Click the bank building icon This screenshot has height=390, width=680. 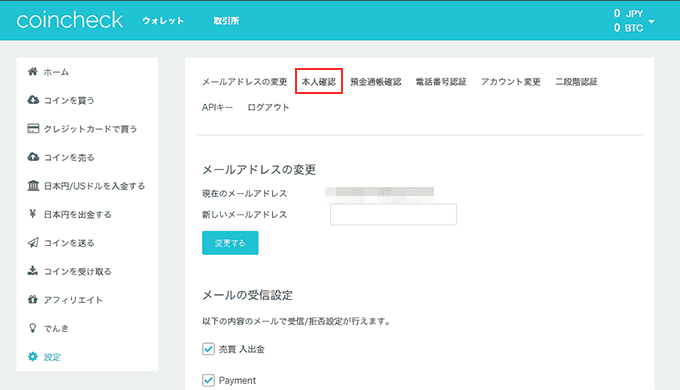(33, 186)
